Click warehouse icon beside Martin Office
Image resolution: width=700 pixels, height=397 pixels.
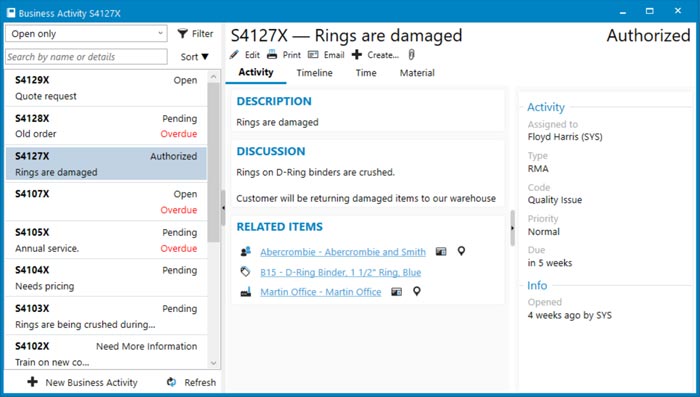(246, 292)
